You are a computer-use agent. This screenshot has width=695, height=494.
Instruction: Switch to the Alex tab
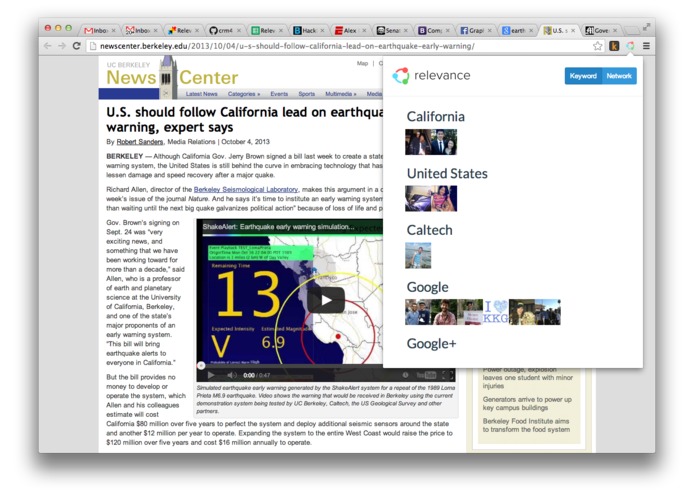coord(350,30)
